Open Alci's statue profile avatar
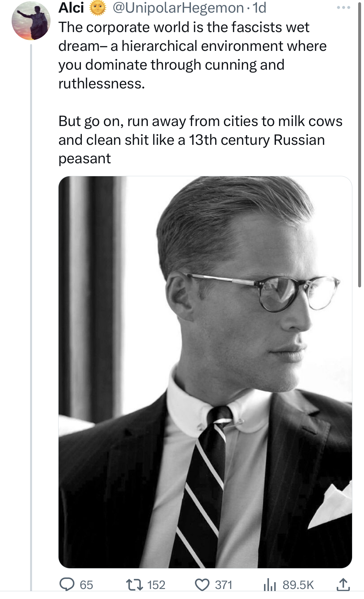Screen dimensions: 364x599 pos(31,21)
